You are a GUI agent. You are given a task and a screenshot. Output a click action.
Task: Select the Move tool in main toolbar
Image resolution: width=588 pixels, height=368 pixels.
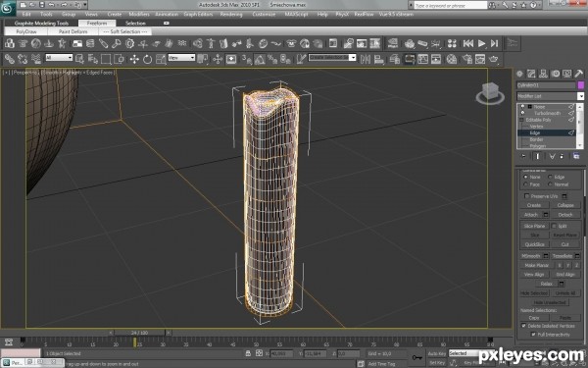click(x=134, y=59)
